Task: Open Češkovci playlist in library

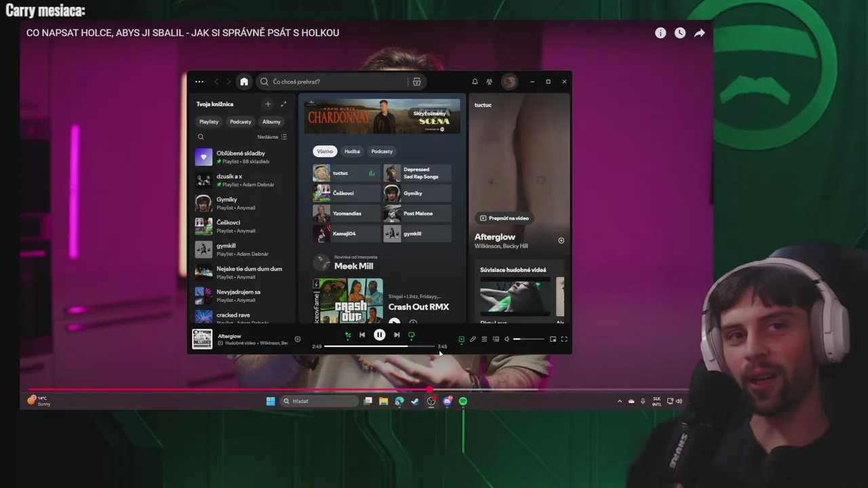Action: pyautogui.click(x=242, y=226)
